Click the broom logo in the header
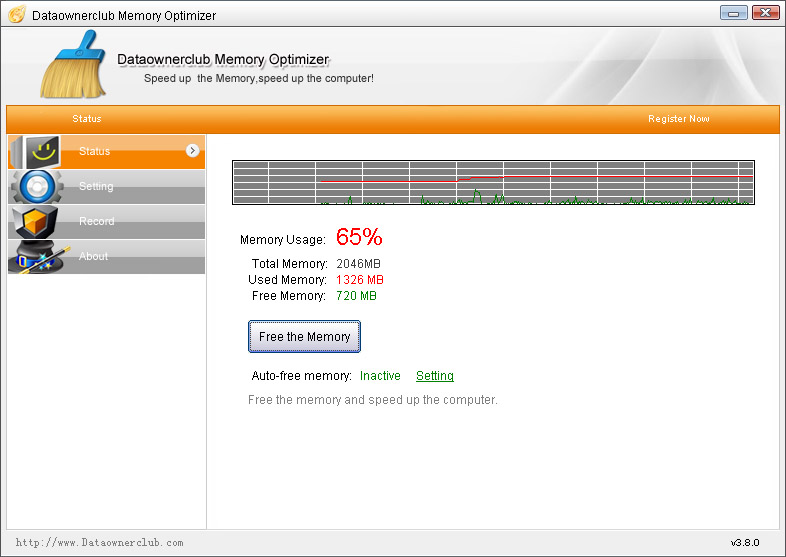 point(74,65)
